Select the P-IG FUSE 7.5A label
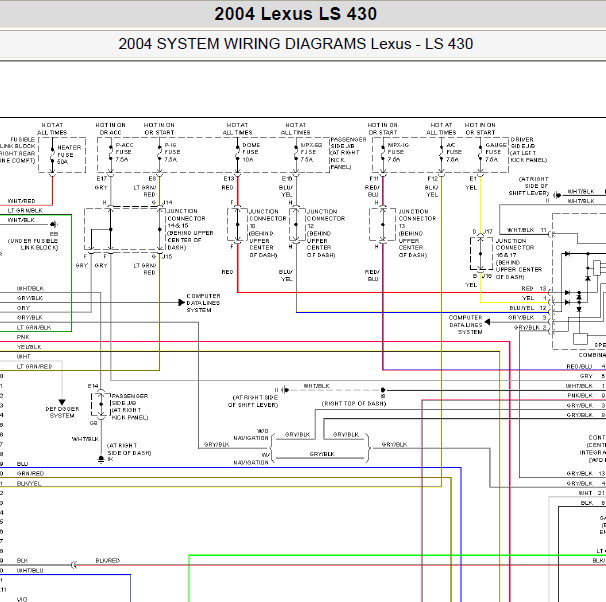This screenshot has height=602, width=606. pyautogui.click(x=172, y=152)
